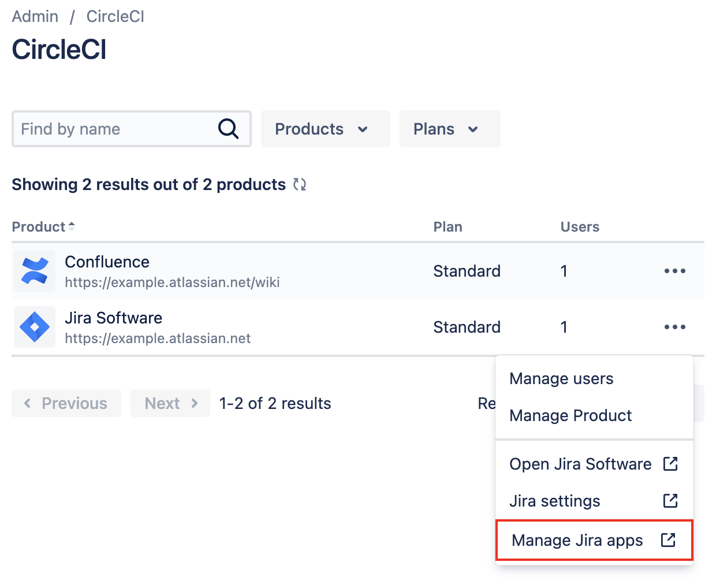
Task: Click the users count in the Jira Software row
Action: (x=564, y=327)
